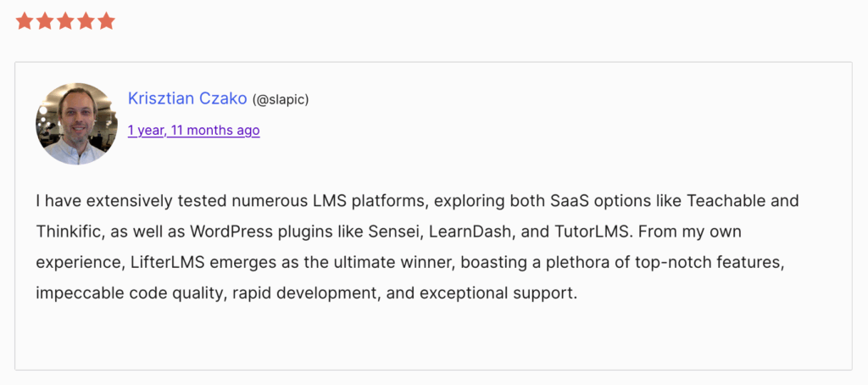The image size is (868, 385).
Task: Open the "1 year, 11 months ago" timestamp link
Action: (x=193, y=131)
